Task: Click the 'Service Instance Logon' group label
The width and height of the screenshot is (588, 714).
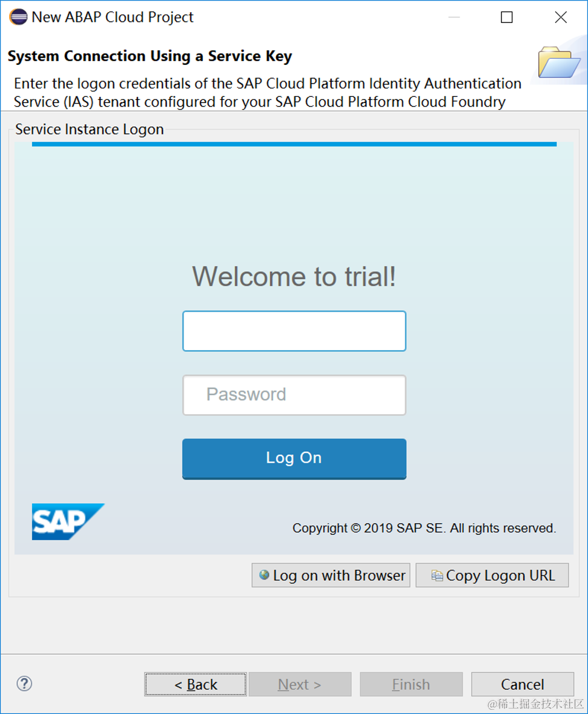Action: [x=89, y=130]
